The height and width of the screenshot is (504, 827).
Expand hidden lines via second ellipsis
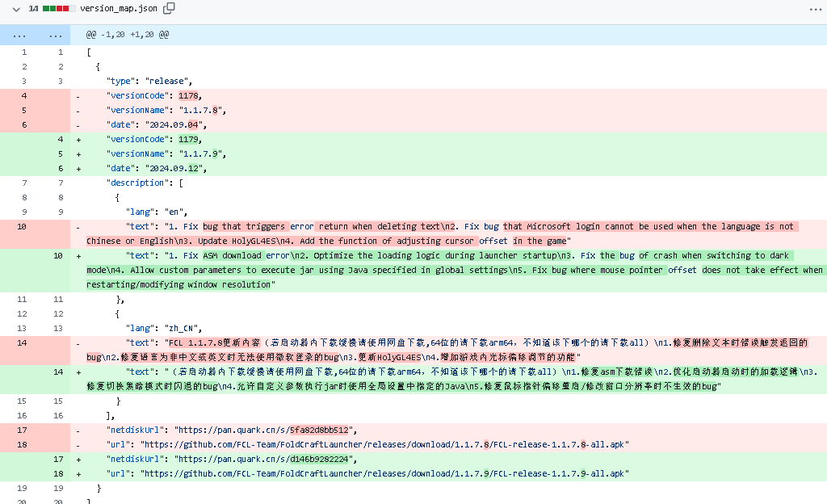click(55, 36)
